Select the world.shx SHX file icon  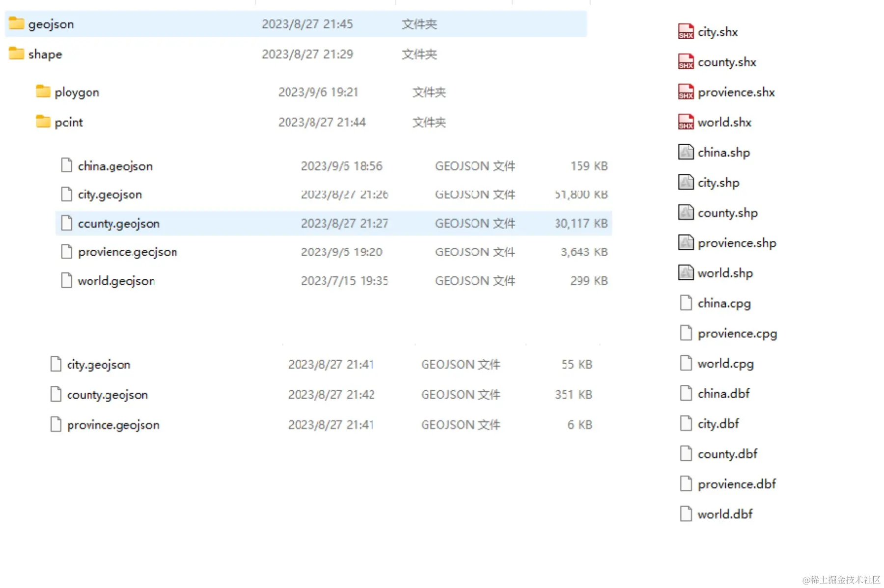click(686, 122)
